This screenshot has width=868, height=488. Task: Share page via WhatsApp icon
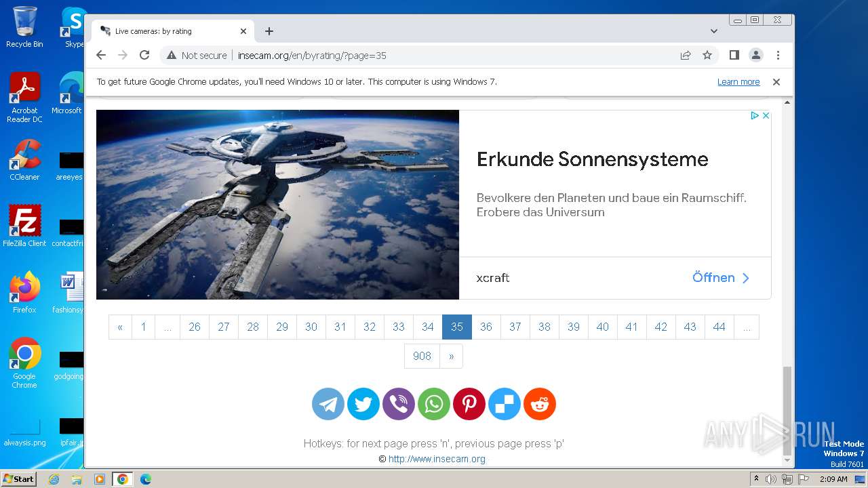tap(434, 404)
